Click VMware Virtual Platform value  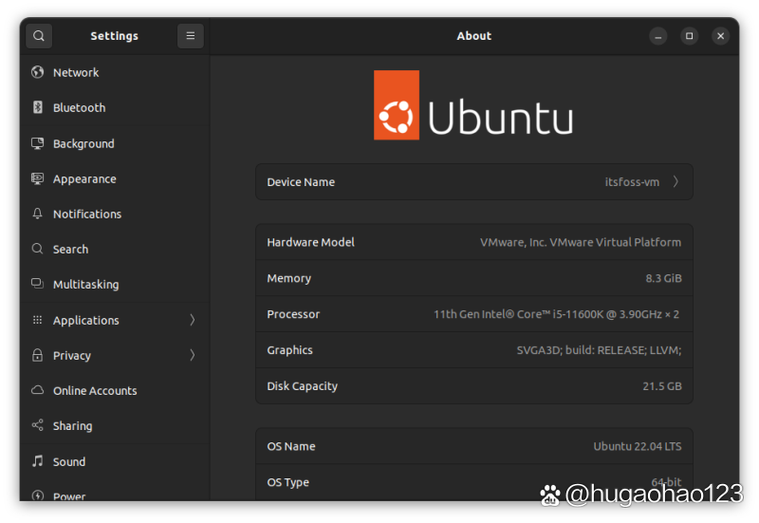580,242
